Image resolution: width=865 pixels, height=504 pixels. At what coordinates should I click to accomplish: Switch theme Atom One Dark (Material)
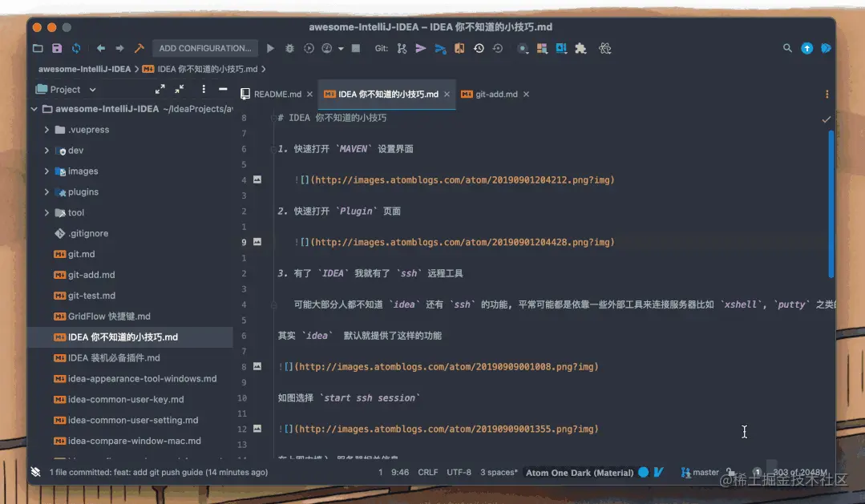pyautogui.click(x=580, y=473)
